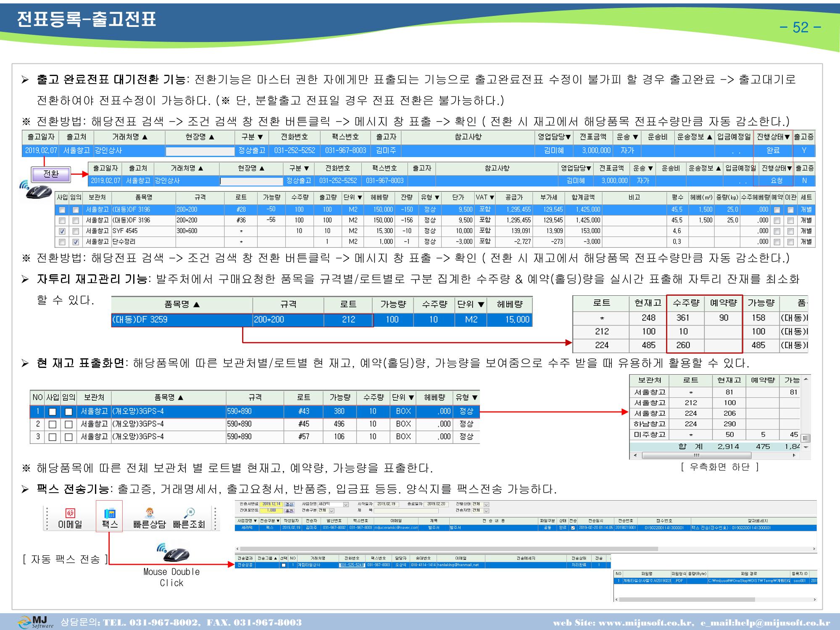Click 예약량 column header in lot stock table
The height and width of the screenshot is (630, 840).
[x=723, y=303]
